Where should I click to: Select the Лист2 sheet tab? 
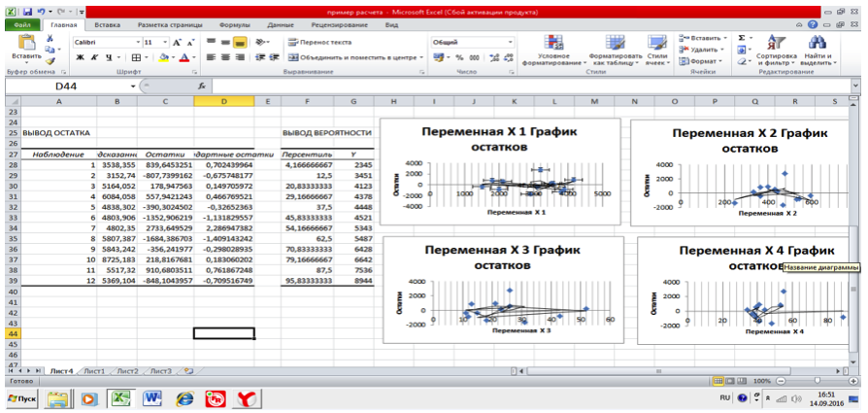pyautogui.click(x=128, y=371)
